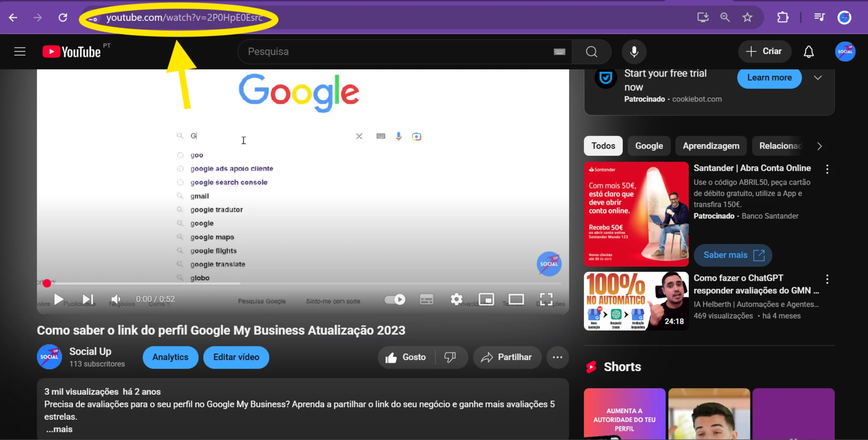Open YouTube notifications bell

(x=809, y=52)
